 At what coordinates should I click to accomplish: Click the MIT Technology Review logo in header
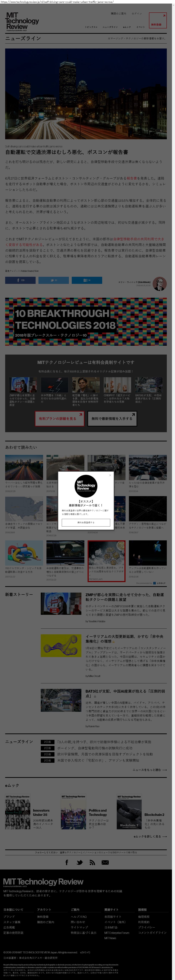click(22, 21)
